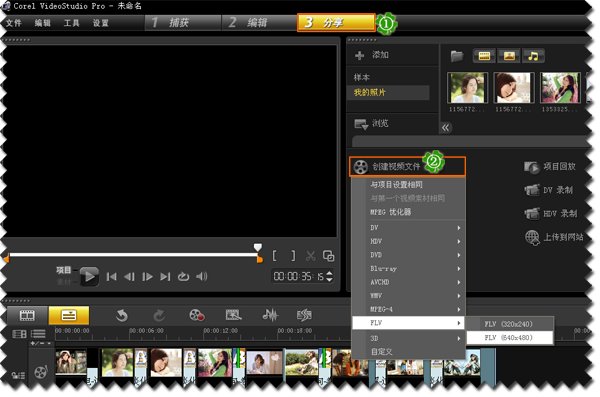600x397 pixels.
Task: Step to previous frame
Action: click(x=129, y=277)
